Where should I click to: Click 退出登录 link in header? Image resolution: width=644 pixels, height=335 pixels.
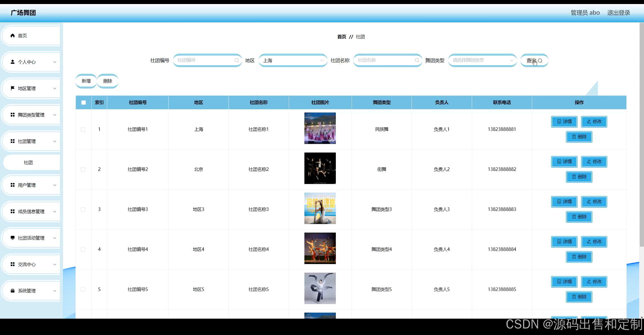[x=618, y=13]
